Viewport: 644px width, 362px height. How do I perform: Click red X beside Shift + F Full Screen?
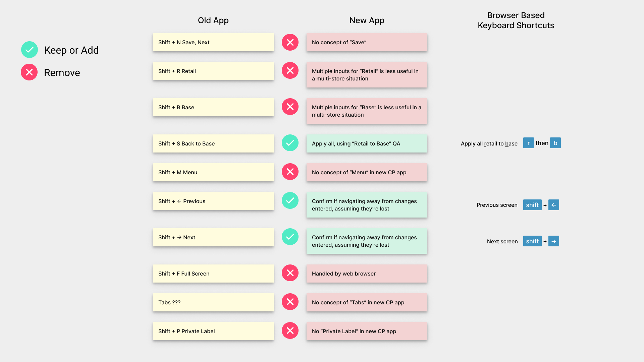(290, 273)
